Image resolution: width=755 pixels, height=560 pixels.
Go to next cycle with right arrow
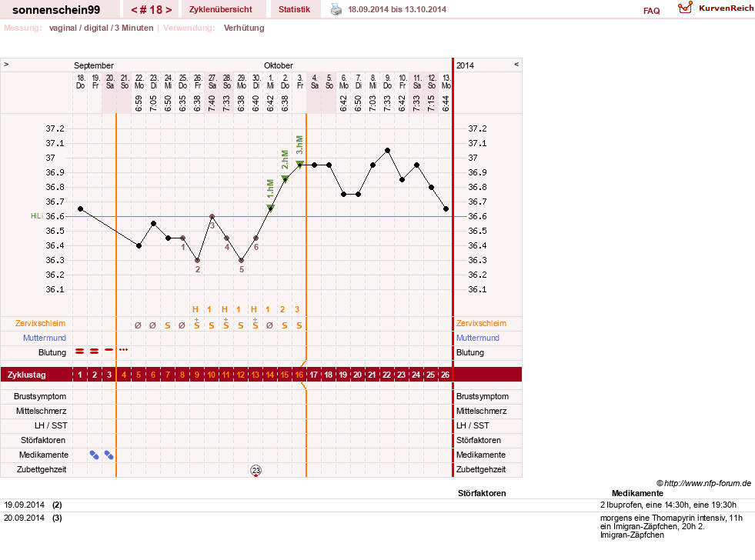(169, 10)
